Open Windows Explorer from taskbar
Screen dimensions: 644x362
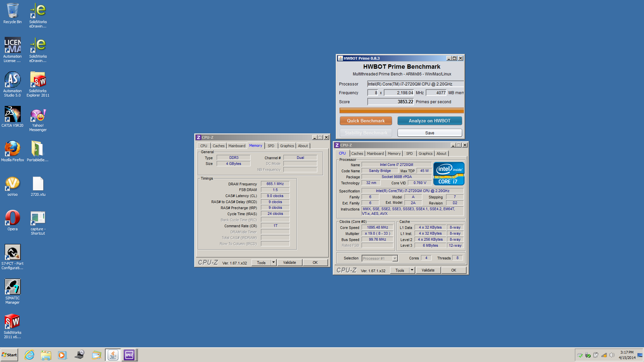46,355
